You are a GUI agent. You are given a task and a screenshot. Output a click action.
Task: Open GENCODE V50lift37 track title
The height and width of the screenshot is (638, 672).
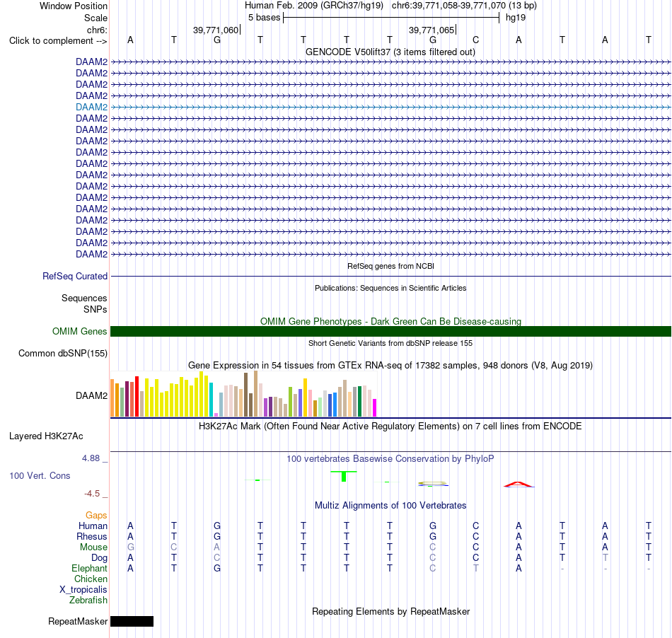[390, 52]
